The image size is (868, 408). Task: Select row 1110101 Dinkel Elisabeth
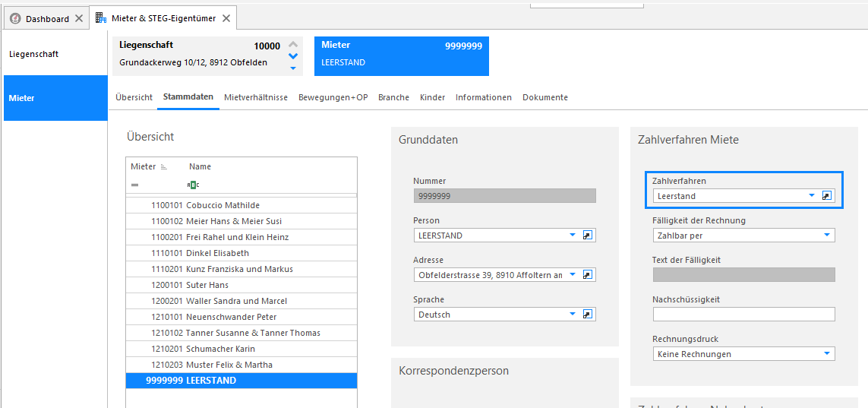[241, 253]
